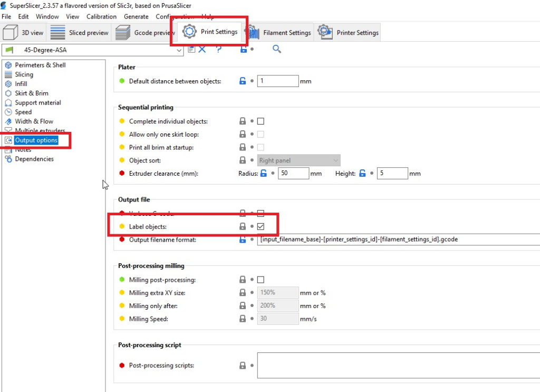The width and height of the screenshot is (540, 392).
Task: Click lock icon for Milling Speed
Action: (x=243, y=319)
